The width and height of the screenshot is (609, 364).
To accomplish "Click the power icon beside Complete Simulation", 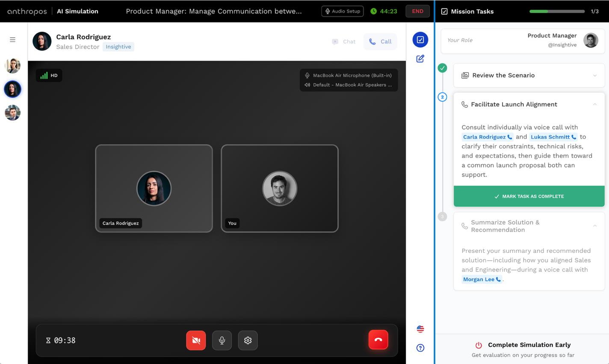I will pyautogui.click(x=479, y=345).
